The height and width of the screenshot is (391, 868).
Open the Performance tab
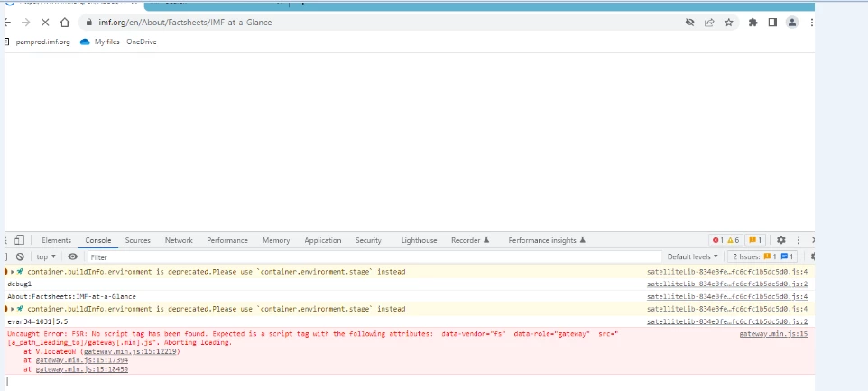pyautogui.click(x=227, y=240)
